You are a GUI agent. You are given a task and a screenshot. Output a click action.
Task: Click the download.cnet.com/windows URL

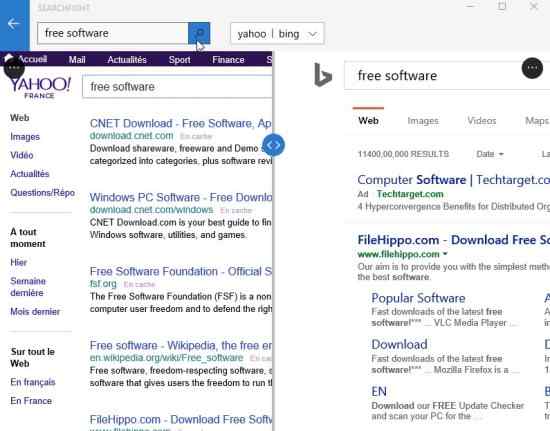pos(151,210)
